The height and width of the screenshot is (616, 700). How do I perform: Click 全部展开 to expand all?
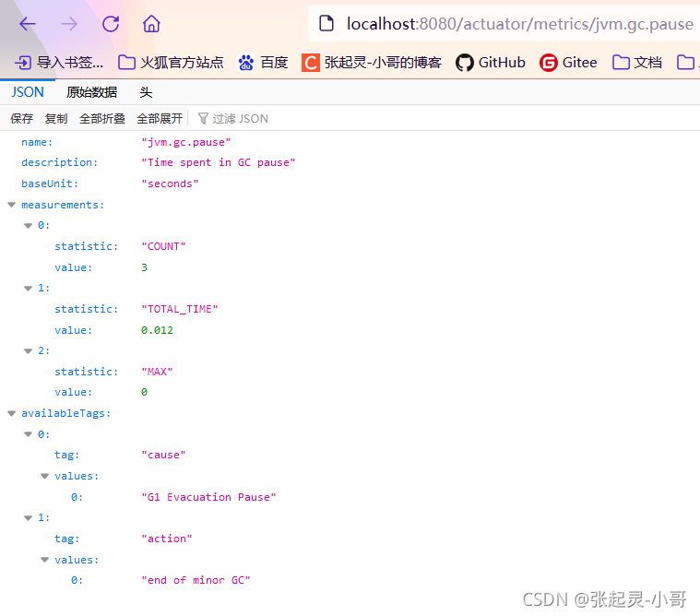(x=160, y=118)
